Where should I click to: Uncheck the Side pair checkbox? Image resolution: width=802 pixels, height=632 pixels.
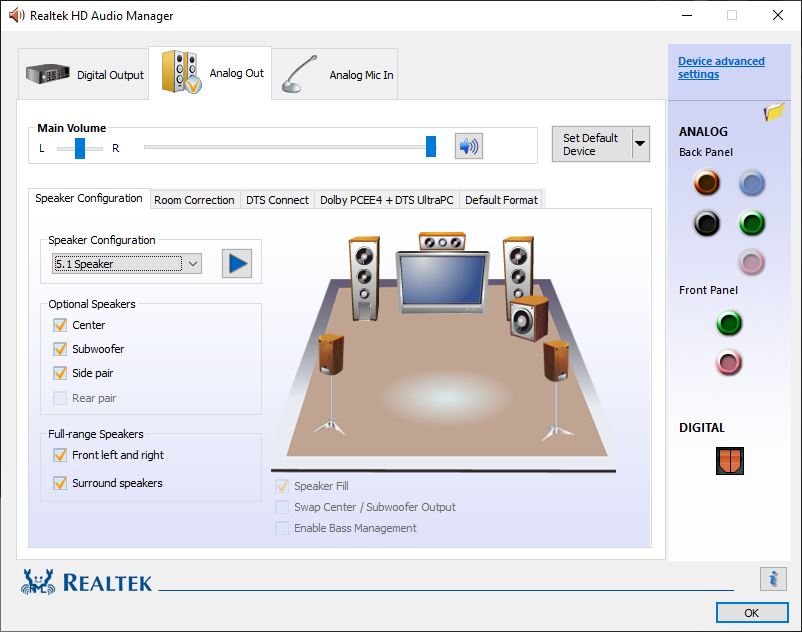click(60, 373)
